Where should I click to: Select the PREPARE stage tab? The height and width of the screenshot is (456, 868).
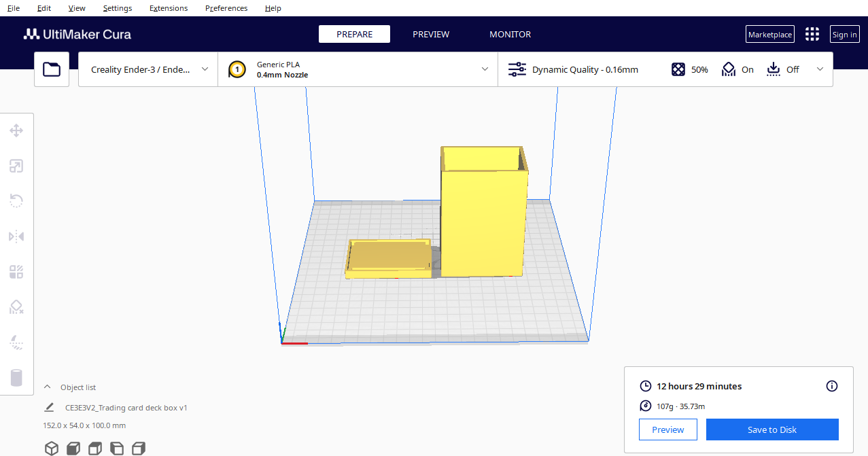point(355,34)
